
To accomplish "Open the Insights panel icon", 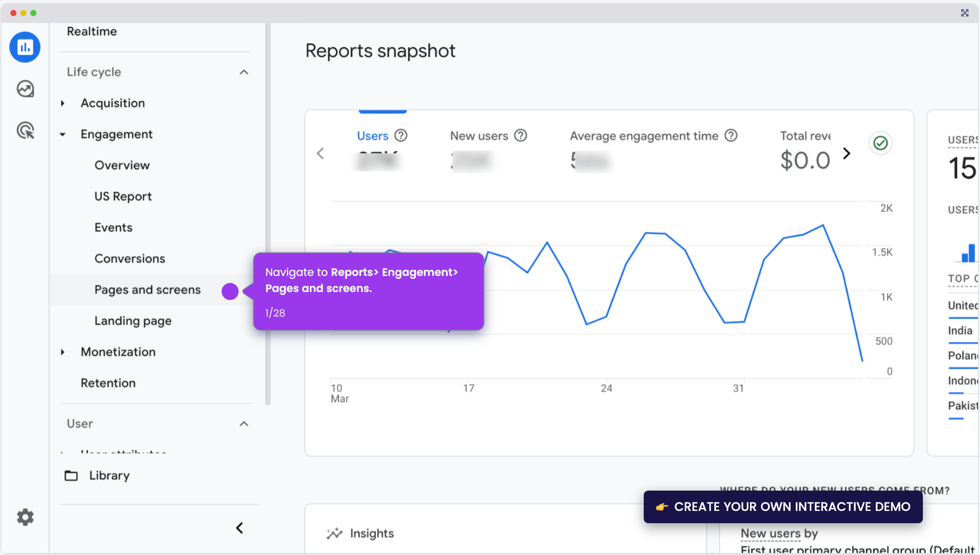I will point(335,533).
